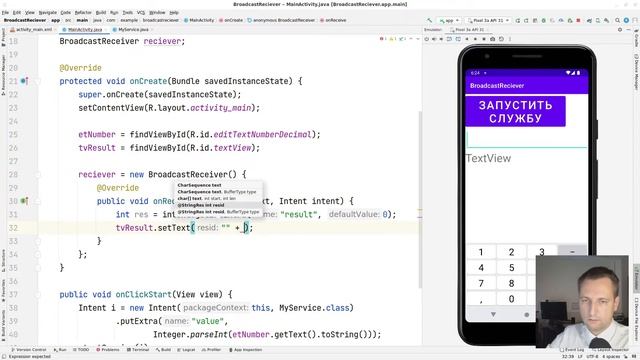Click the emulator Power button icon
640x360 pixels.
pos(427,39)
